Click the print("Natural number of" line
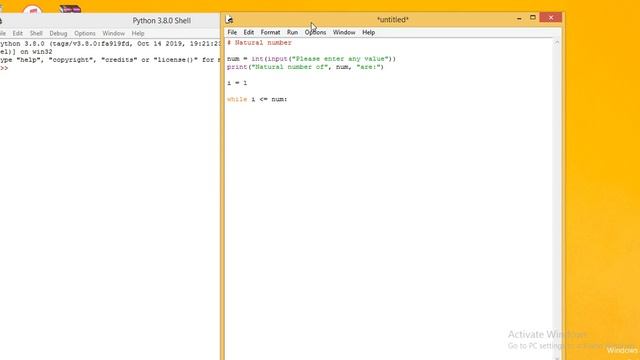Image resolution: width=640 pixels, height=360 pixels. coord(305,67)
